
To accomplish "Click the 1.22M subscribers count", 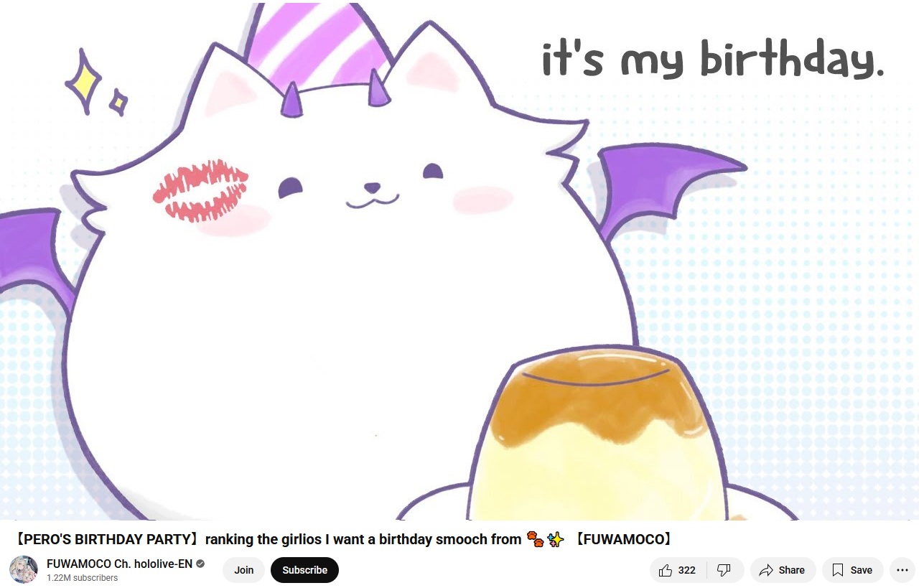I will coord(82,578).
